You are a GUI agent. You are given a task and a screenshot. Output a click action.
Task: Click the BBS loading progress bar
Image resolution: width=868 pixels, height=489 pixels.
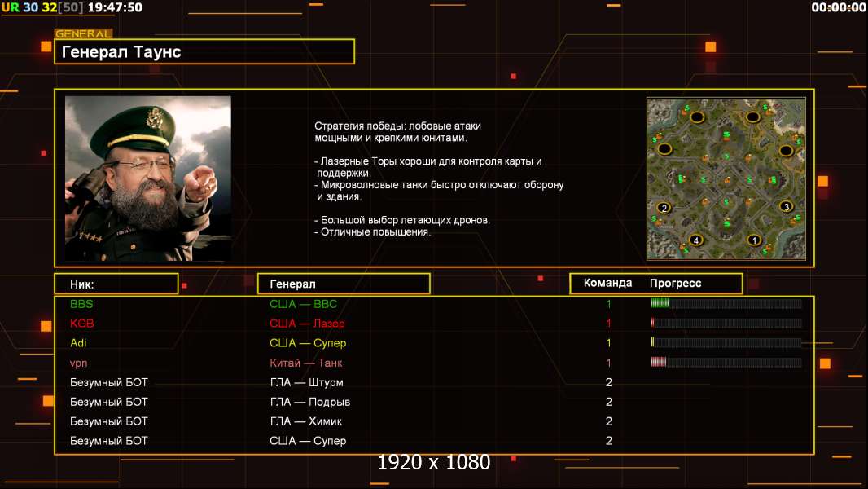tap(726, 303)
